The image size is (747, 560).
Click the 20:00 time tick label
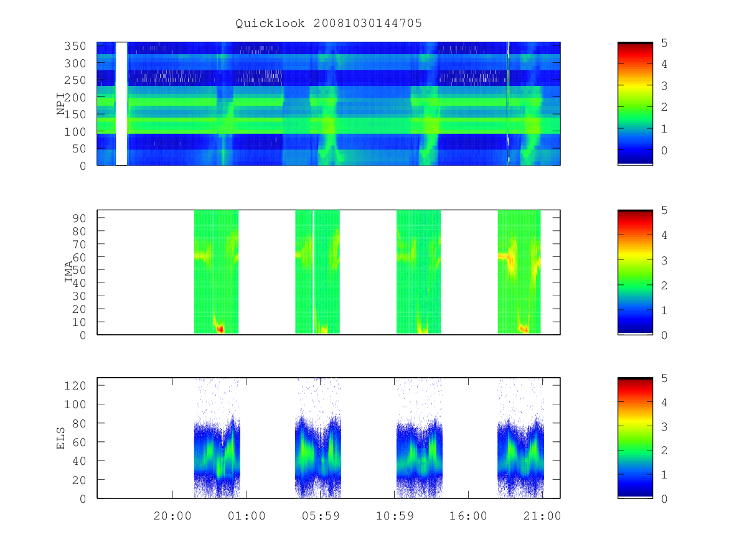tap(172, 516)
